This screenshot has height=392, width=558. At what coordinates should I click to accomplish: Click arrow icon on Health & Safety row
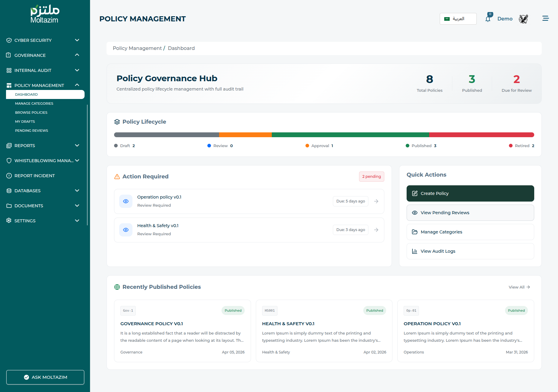coord(376,230)
